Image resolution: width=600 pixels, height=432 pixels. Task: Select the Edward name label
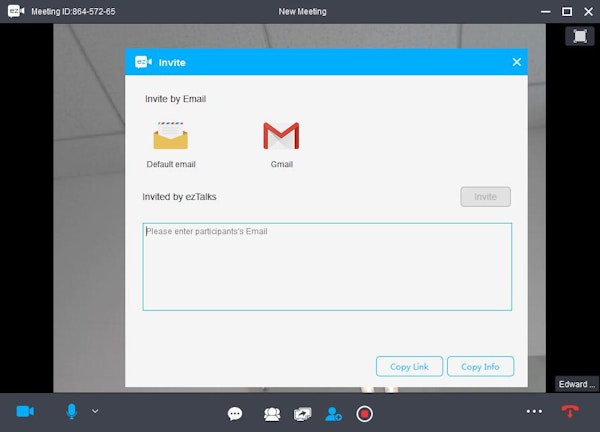click(x=577, y=384)
